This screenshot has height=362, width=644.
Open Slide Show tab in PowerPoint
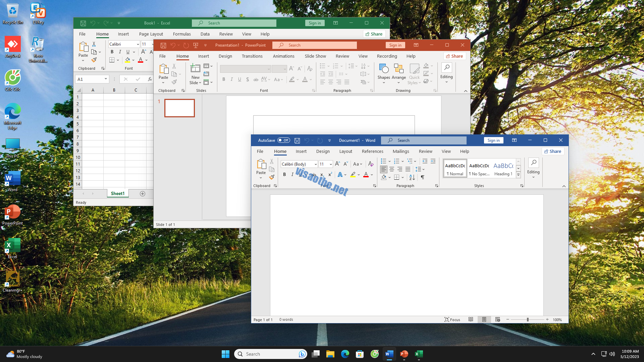(x=315, y=56)
